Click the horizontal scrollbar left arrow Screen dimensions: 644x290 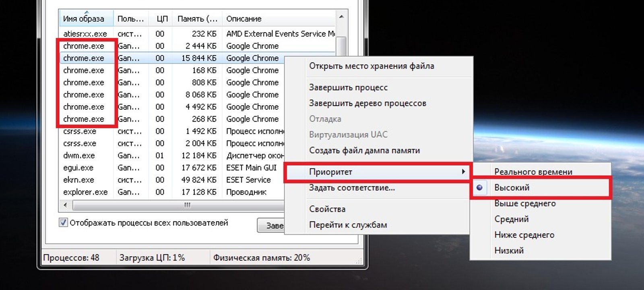pyautogui.click(x=66, y=205)
